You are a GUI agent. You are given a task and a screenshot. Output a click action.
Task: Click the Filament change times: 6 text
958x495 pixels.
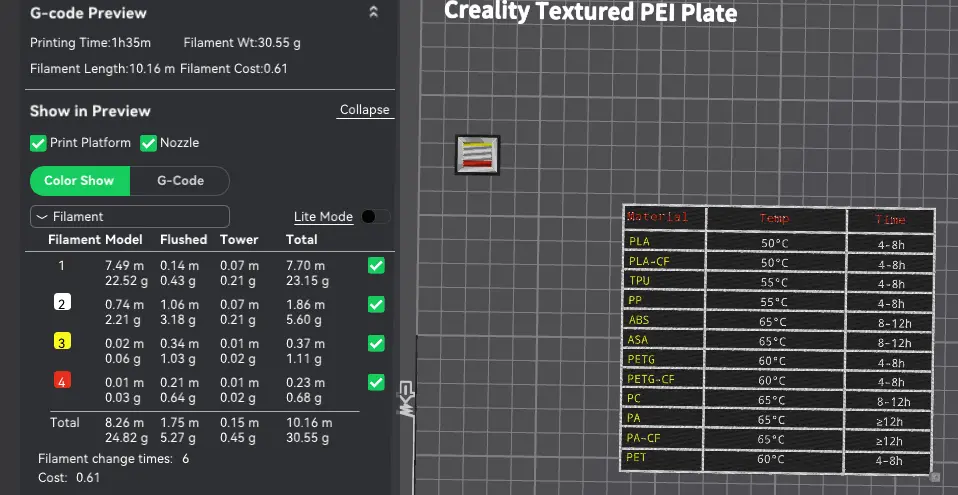coord(114,458)
